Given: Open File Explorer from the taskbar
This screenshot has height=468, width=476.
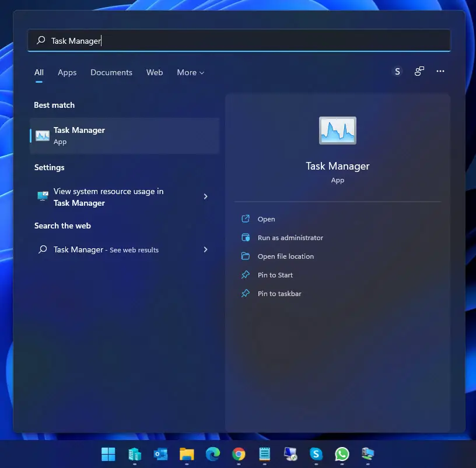Looking at the screenshot, I should point(186,454).
